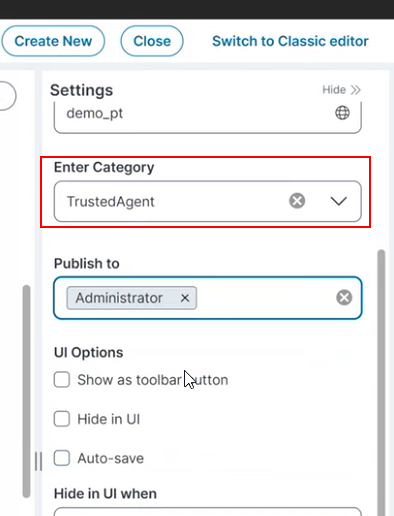Click the Close button
This screenshot has width=394, height=516.
[152, 41]
